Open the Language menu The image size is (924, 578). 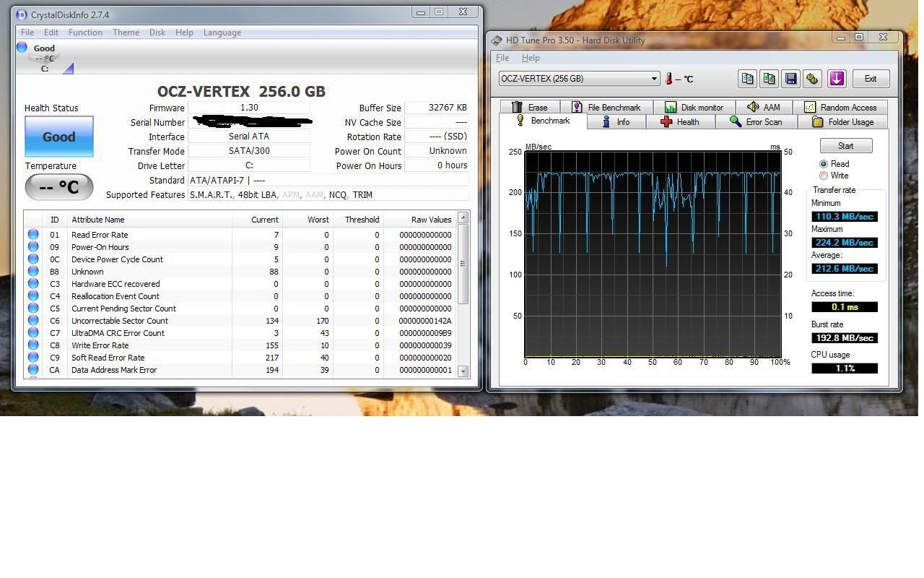222,33
